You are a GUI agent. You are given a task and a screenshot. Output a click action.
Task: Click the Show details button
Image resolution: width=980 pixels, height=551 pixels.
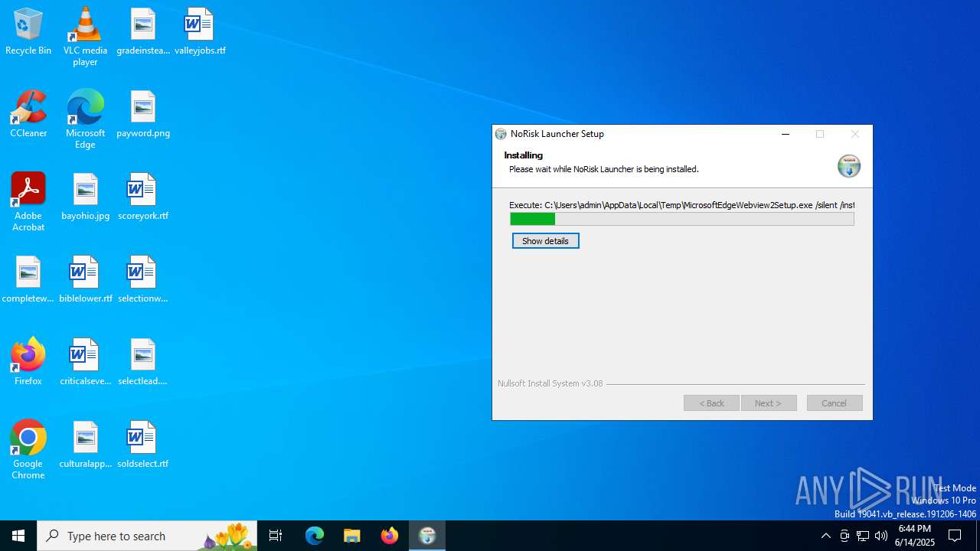(x=545, y=241)
